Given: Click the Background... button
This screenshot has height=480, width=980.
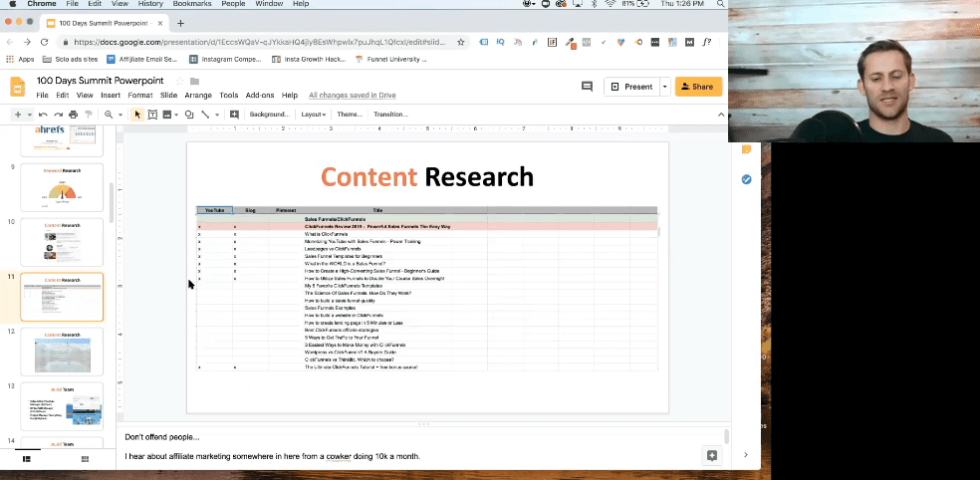Looking at the screenshot, I should tap(269, 115).
